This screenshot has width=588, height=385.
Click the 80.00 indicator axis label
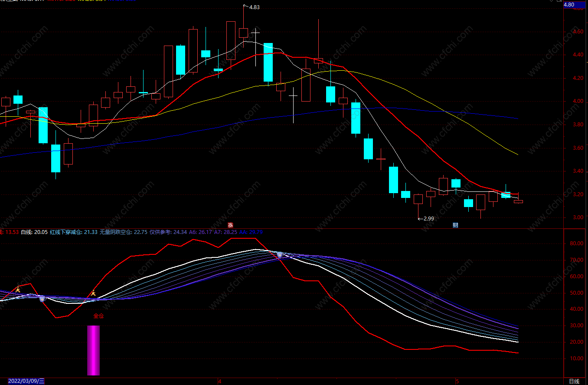coord(576,244)
